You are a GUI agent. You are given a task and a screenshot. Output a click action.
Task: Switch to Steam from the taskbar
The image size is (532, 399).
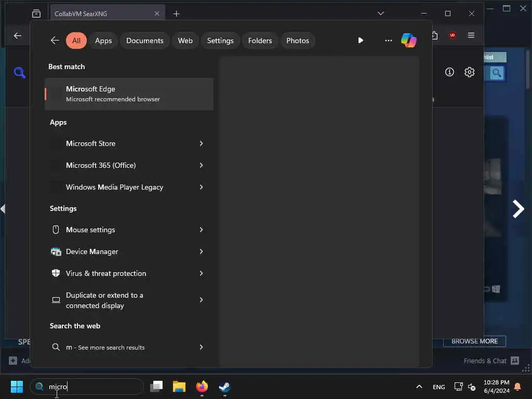224,387
